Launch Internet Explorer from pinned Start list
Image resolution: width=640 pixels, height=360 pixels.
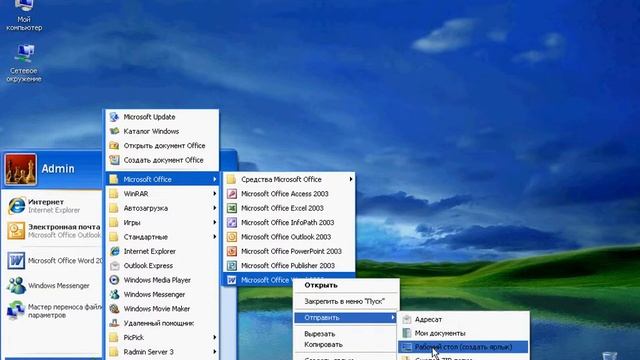pos(17,206)
